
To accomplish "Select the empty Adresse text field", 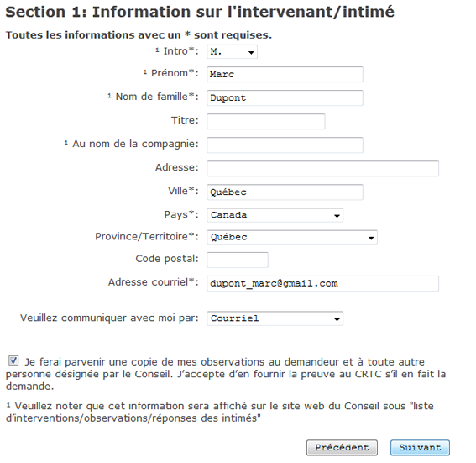I will [x=322, y=169].
